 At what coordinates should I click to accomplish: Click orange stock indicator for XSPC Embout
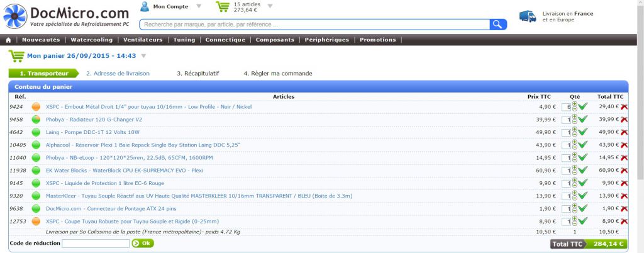[x=36, y=107]
